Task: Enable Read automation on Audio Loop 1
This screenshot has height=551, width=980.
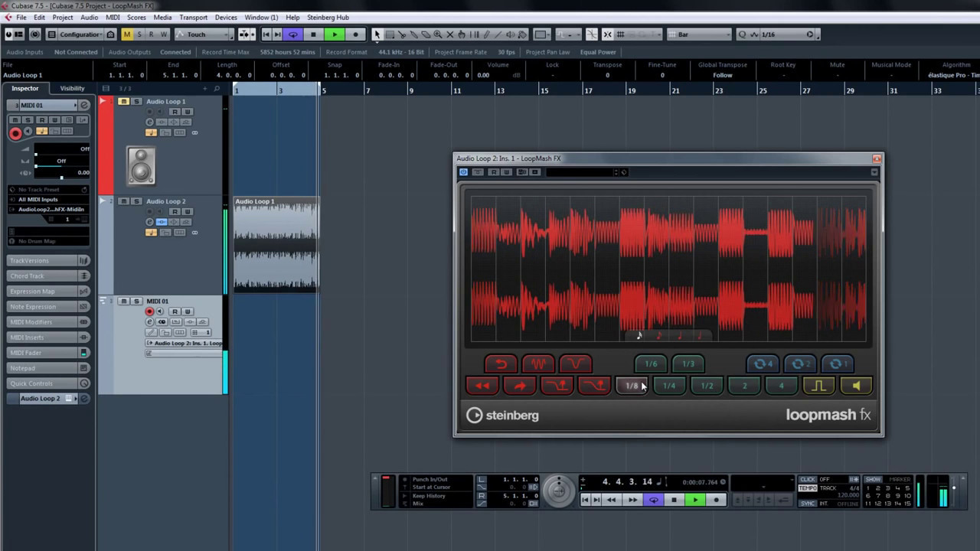Action: (175, 112)
